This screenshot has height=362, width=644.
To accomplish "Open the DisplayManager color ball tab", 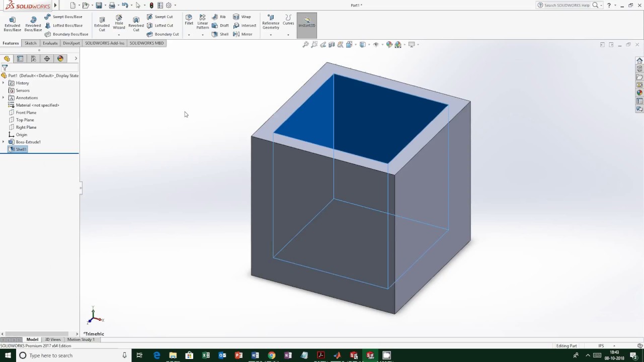I will coord(60,58).
